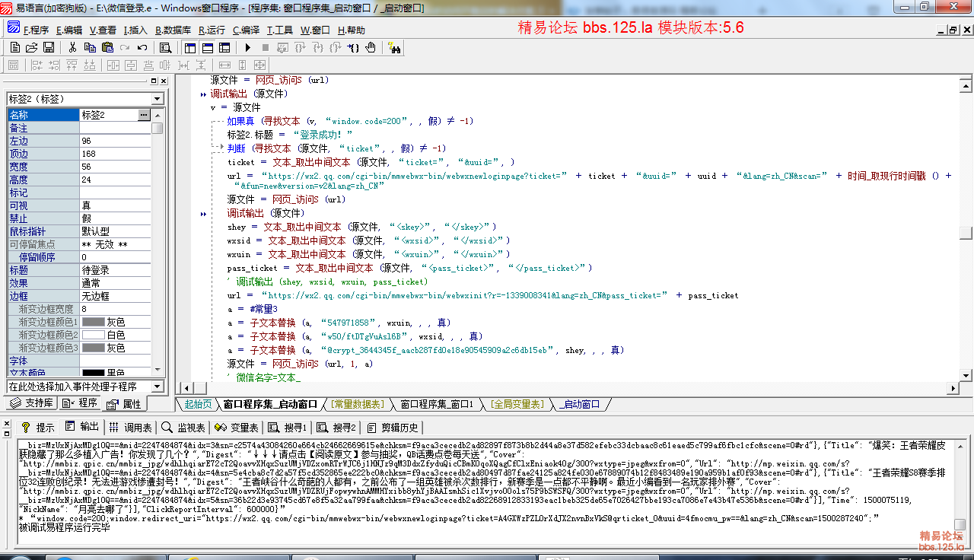Open the T.工具 menu
This screenshot has width=974, height=560.
(279, 30)
